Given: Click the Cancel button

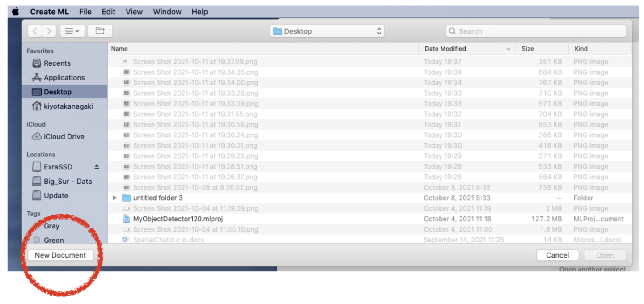Looking at the screenshot, I should coord(557,255).
